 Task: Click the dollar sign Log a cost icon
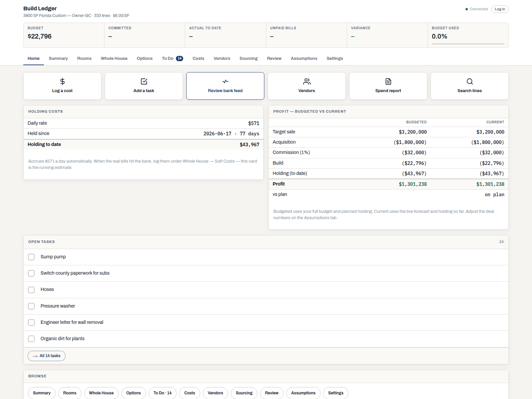62,81
